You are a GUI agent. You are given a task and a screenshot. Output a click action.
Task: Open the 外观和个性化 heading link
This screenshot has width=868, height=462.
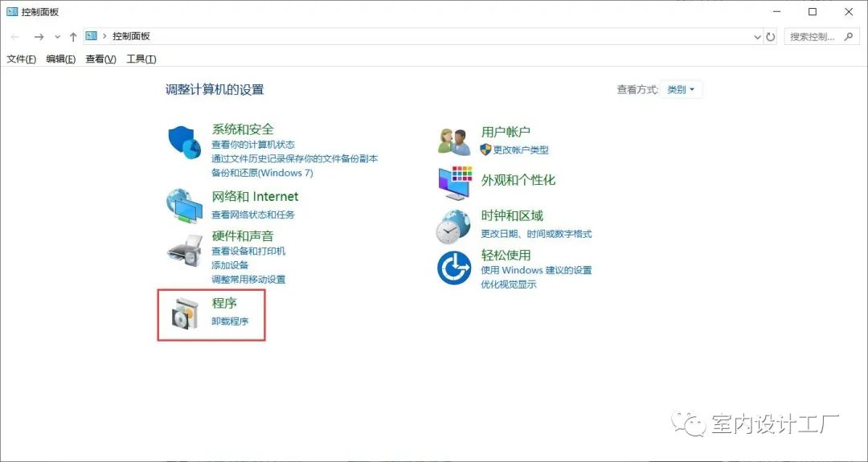pyautogui.click(x=518, y=180)
